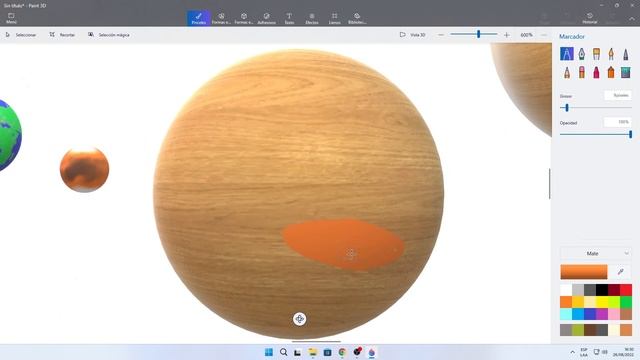Select the Pencil tool

pyautogui.click(x=567, y=73)
